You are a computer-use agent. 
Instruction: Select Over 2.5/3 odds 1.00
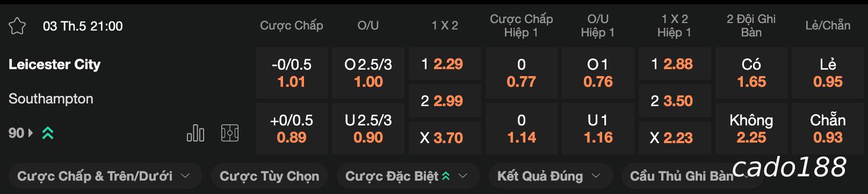(x=368, y=73)
